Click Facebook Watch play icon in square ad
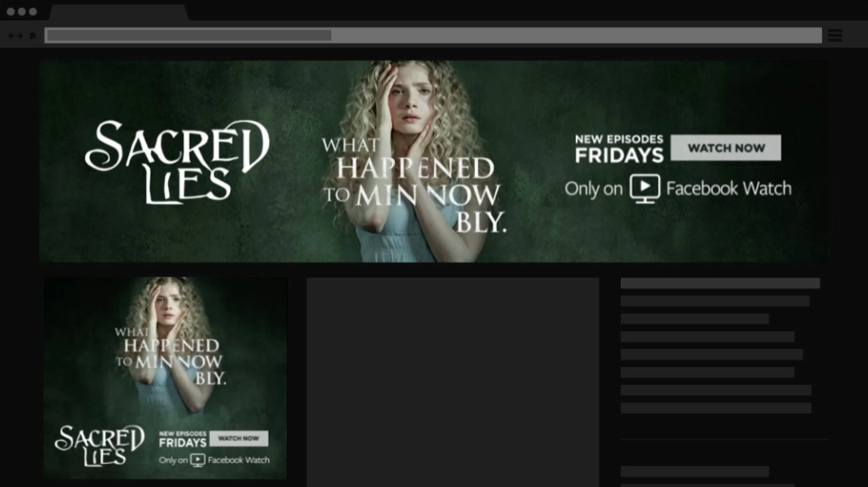This screenshot has width=868, height=487. pos(198,460)
